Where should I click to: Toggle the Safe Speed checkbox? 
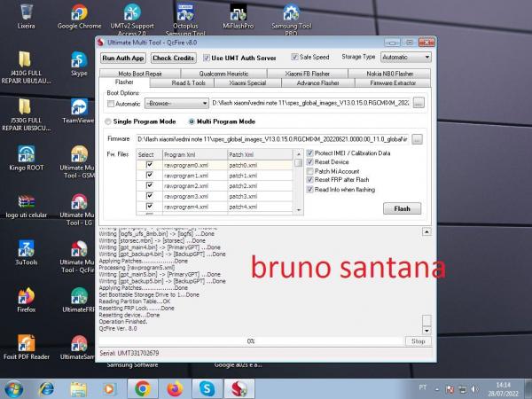click(x=294, y=57)
